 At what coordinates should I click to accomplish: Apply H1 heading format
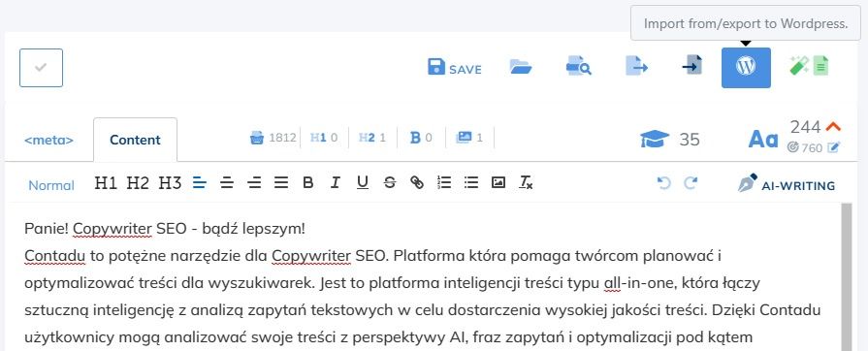106,182
